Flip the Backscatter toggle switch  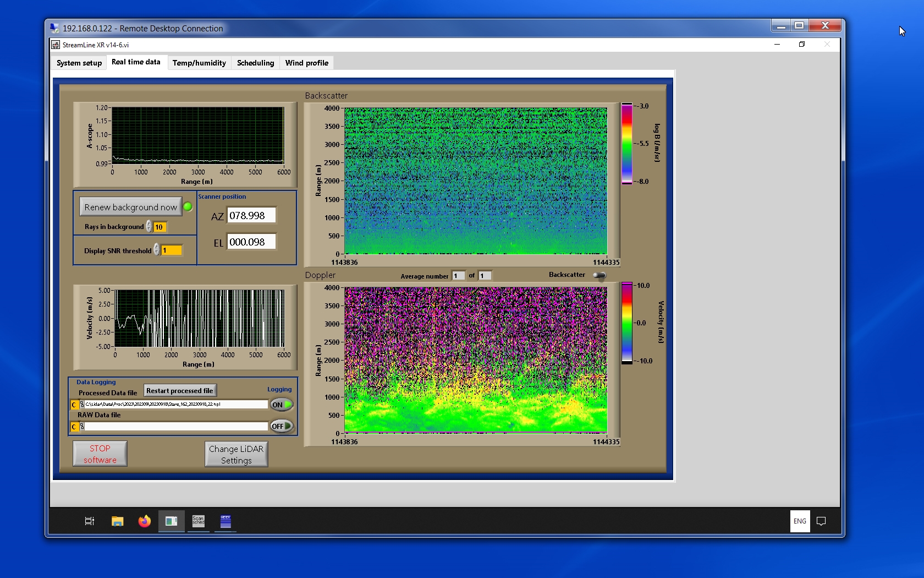pos(599,275)
